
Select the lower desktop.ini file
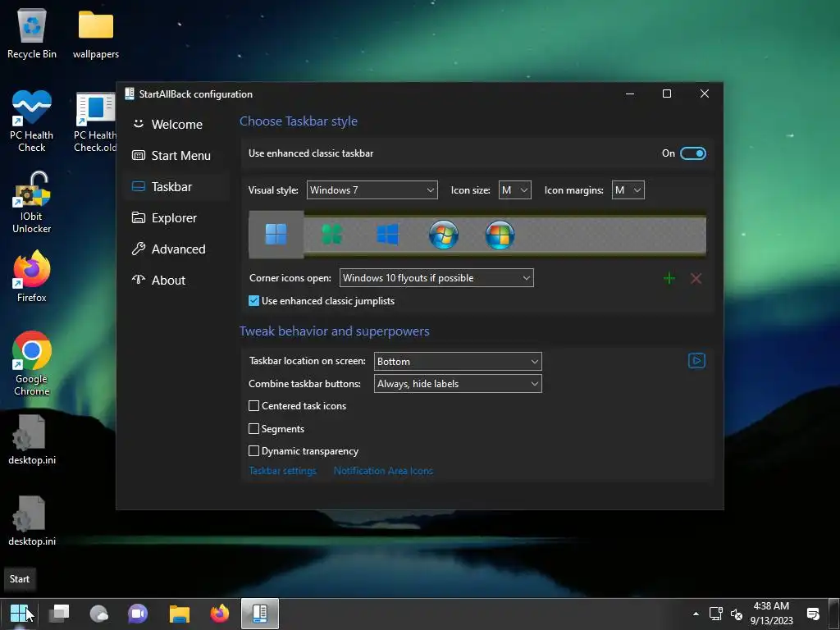(32, 521)
